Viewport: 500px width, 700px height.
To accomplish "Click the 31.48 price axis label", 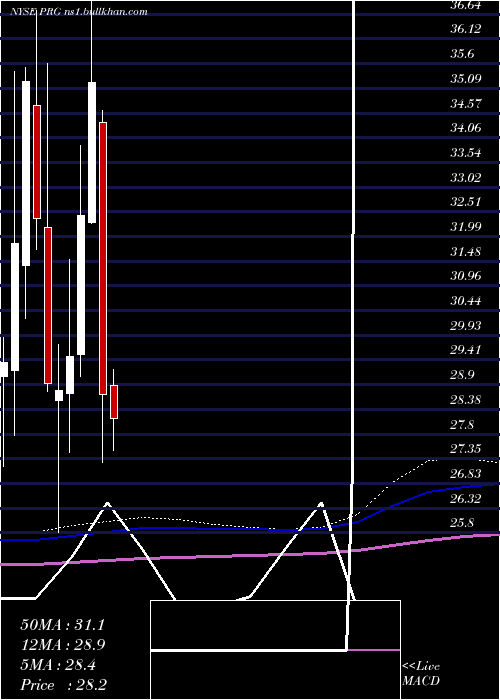I will pos(466,252).
